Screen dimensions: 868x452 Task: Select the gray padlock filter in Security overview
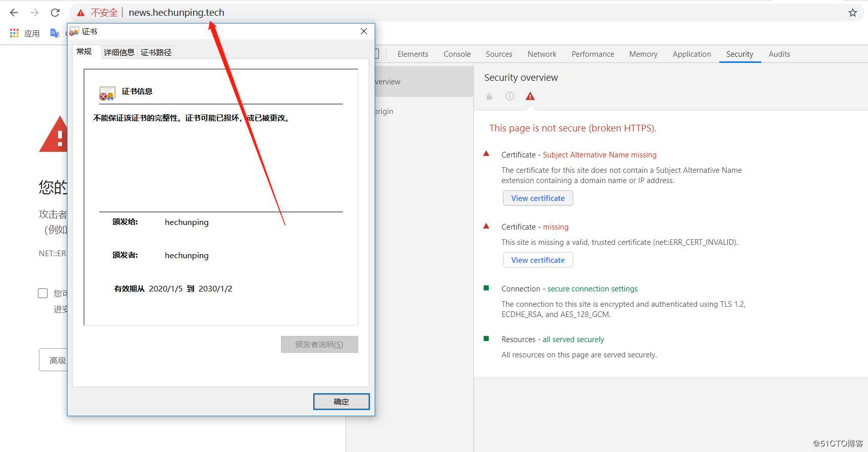[489, 96]
